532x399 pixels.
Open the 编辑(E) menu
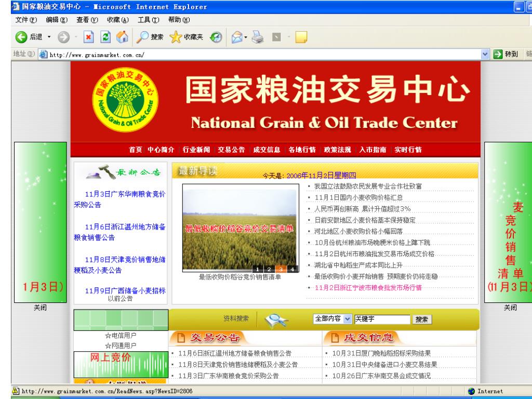click(x=57, y=20)
